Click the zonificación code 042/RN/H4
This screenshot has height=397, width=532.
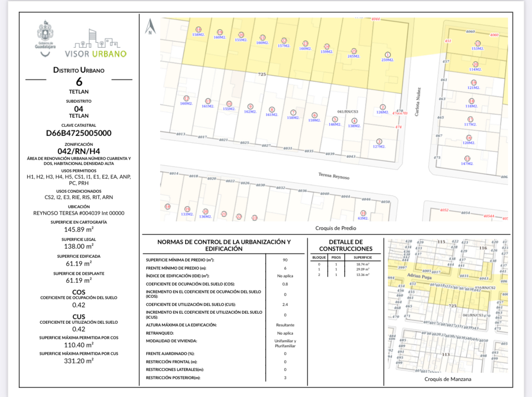(79, 151)
